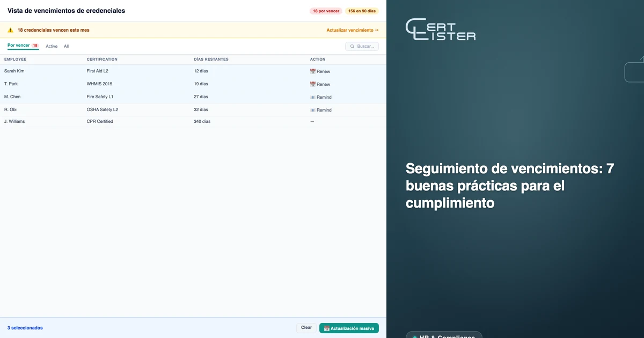Click the 18 credenciales vencen este mes text
644x338 pixels.
(x=54, y=30)
